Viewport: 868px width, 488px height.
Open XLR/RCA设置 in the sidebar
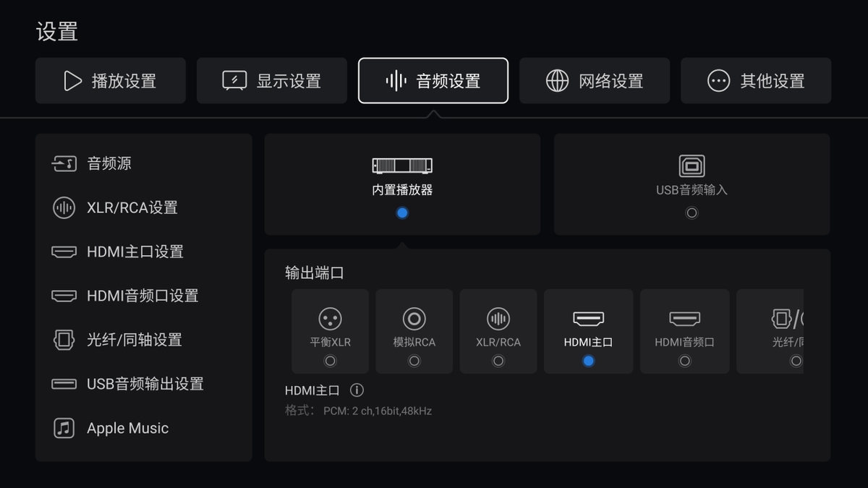[143, 208]
